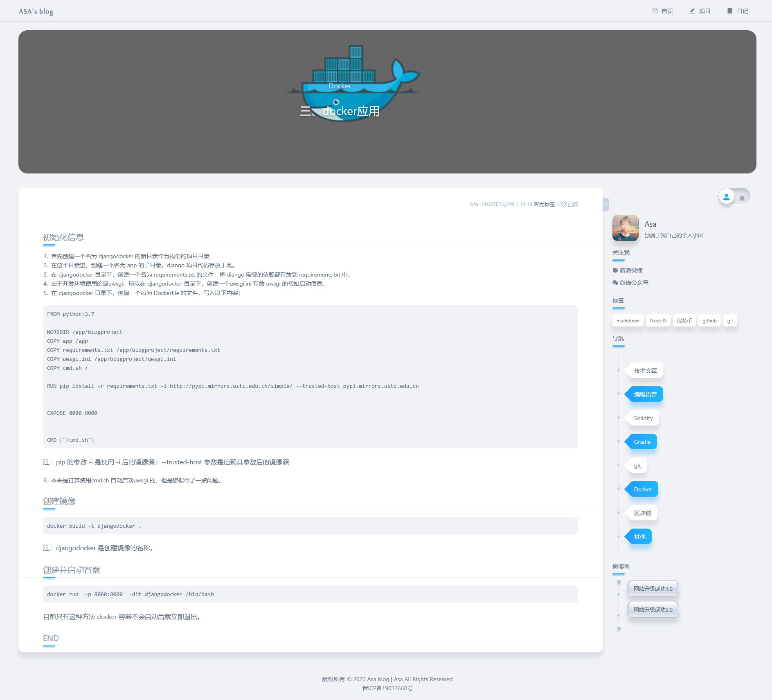Collapse the sidebar with the chevron arrow
This screenshot has width=772, height=700.
pos(605,204)
